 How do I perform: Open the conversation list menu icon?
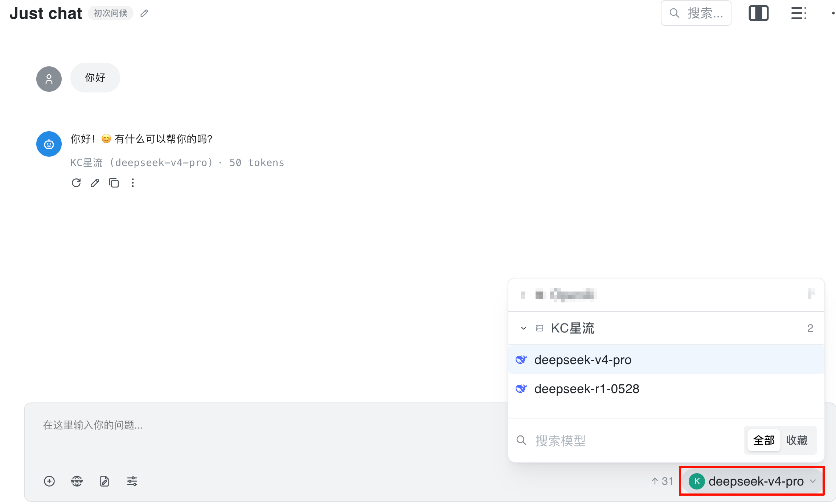point(799,13)
